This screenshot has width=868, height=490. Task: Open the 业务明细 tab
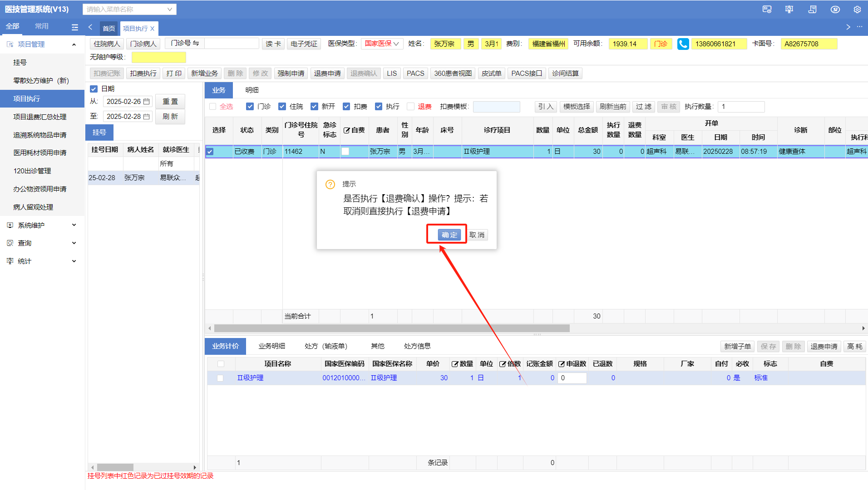[x=272, y=346]
